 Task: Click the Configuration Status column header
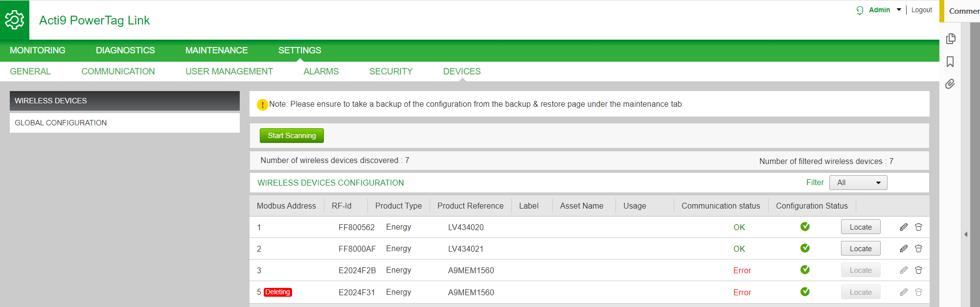point(812,206)
